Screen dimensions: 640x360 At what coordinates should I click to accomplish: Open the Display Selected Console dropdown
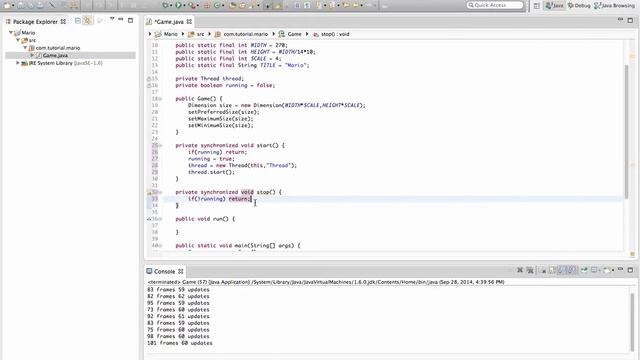600,271
